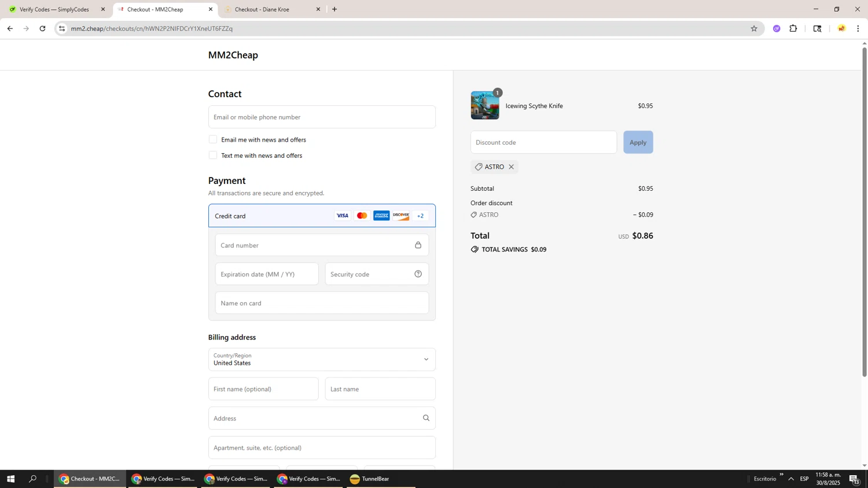Bookmark this page with the star icon

[753, 28]
